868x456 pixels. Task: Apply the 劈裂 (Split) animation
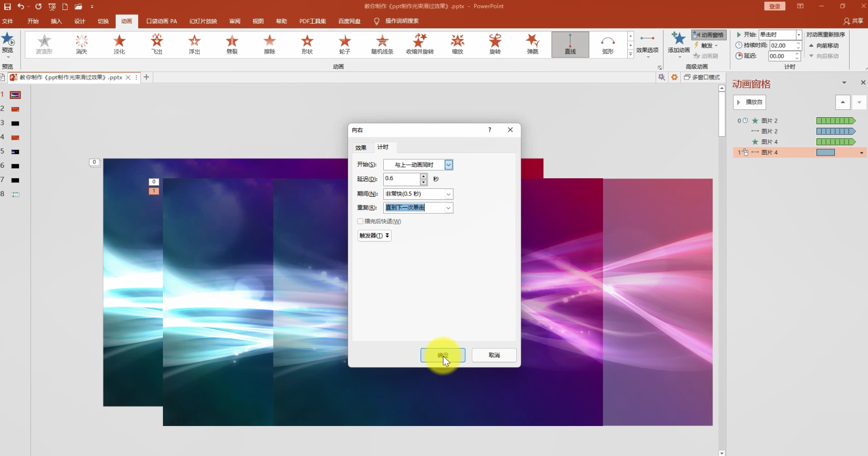pos(232,45)
